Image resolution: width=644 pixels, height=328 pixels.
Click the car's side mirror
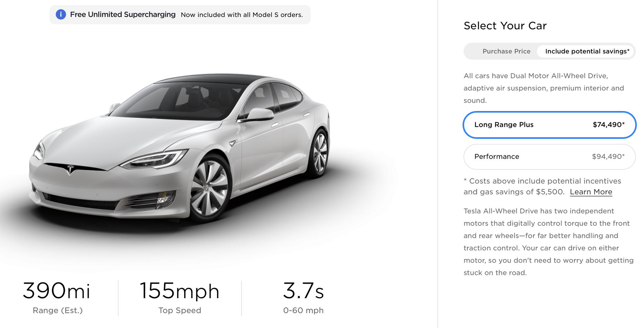click(260, 114)
